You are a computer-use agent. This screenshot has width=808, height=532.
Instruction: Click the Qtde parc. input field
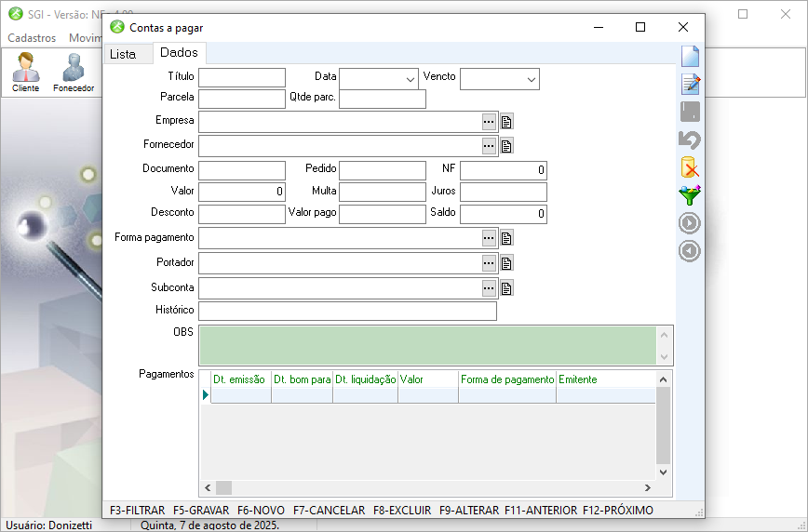click(383, 99)
